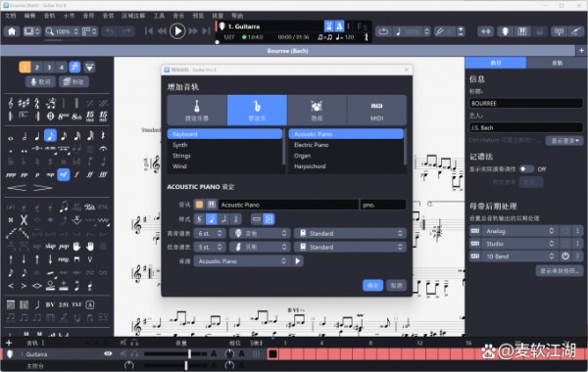Screen dimensions: 588x372
Task: Click the Home icon in the toolbar
Action: [x=12, y=31]
